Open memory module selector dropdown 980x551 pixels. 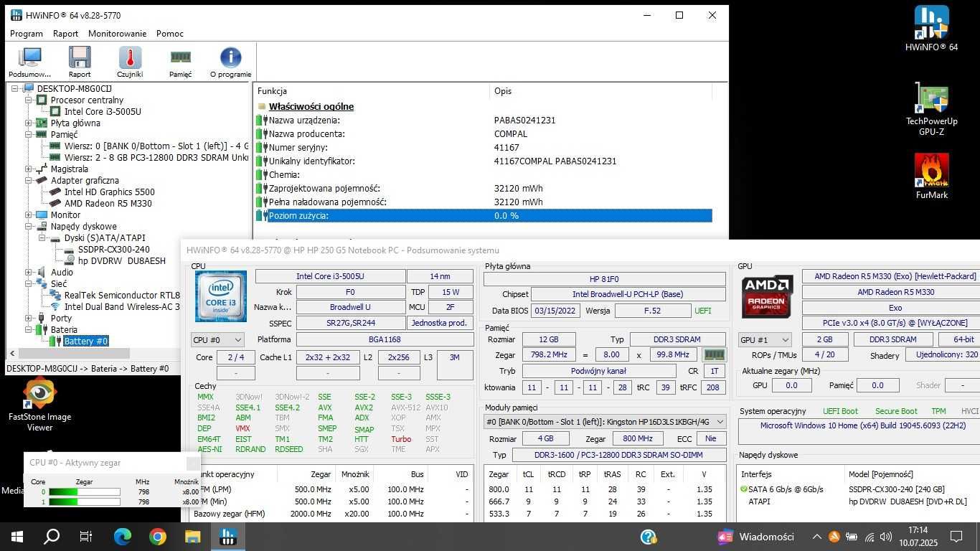(x=605, y=422)
